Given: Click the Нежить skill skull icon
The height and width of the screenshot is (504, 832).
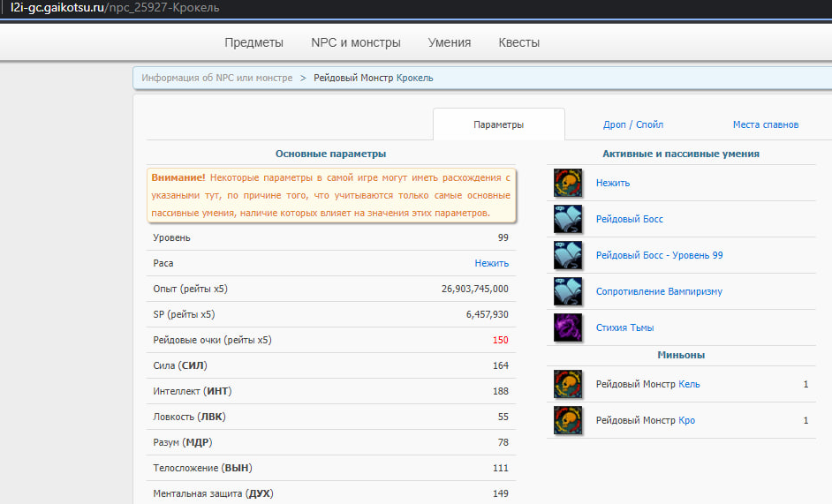Looking at the screenshot, I should click(568, 183).
